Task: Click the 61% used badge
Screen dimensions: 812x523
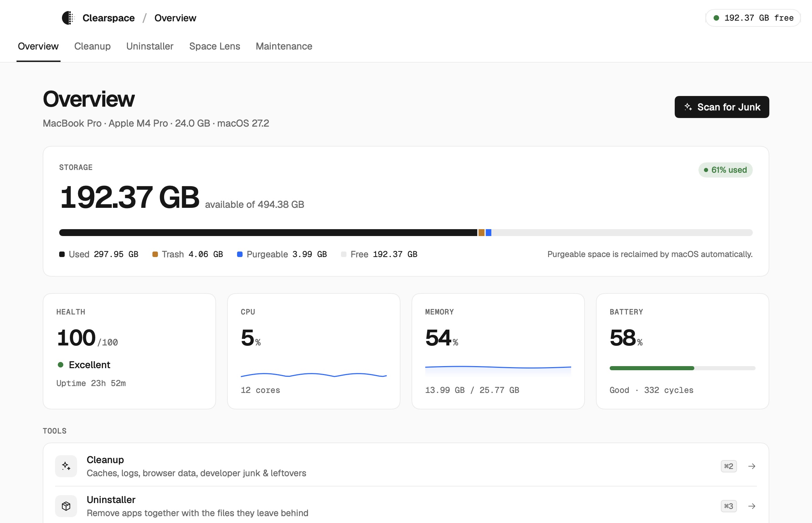Action: [725, 170]
